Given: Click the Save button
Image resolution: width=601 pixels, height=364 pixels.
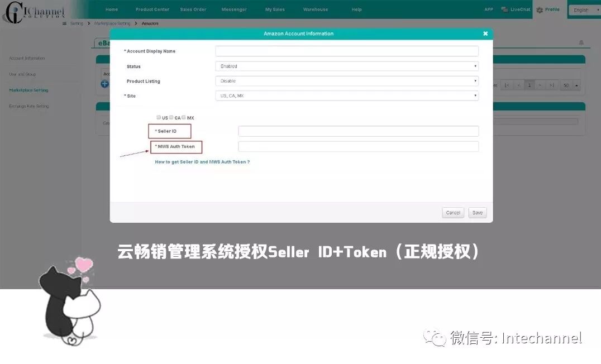Looking at the screenshot, I should coord(478,213).
